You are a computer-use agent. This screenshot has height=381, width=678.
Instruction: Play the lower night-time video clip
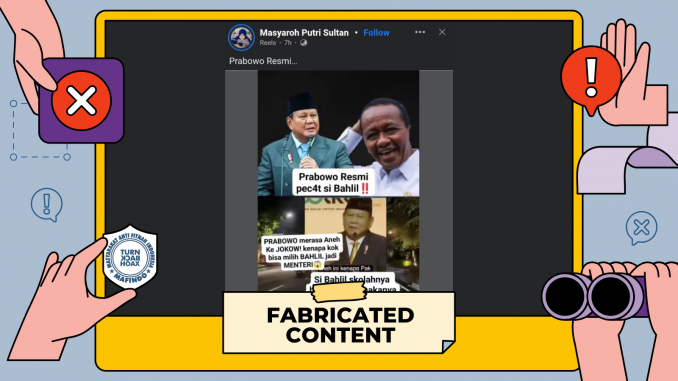(338, 243)
